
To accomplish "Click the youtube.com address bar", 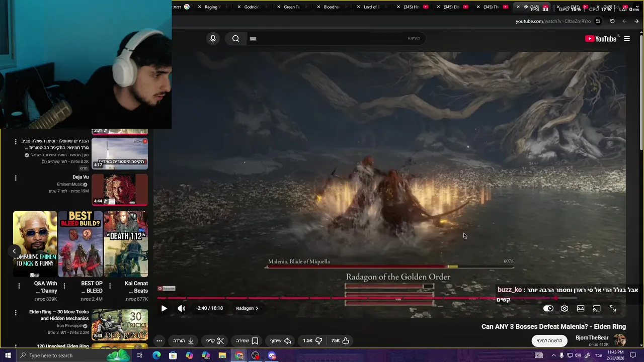I will [x=553, y=21].
